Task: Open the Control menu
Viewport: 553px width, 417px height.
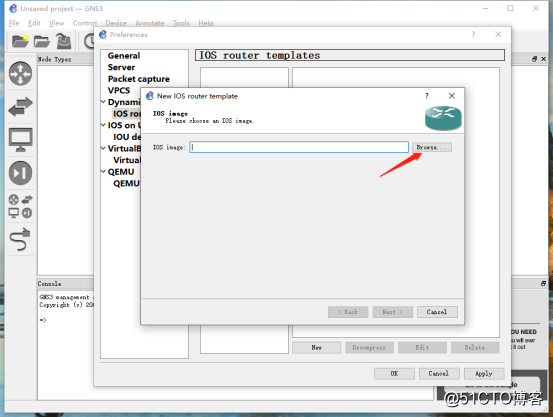Action: point(85,23)
